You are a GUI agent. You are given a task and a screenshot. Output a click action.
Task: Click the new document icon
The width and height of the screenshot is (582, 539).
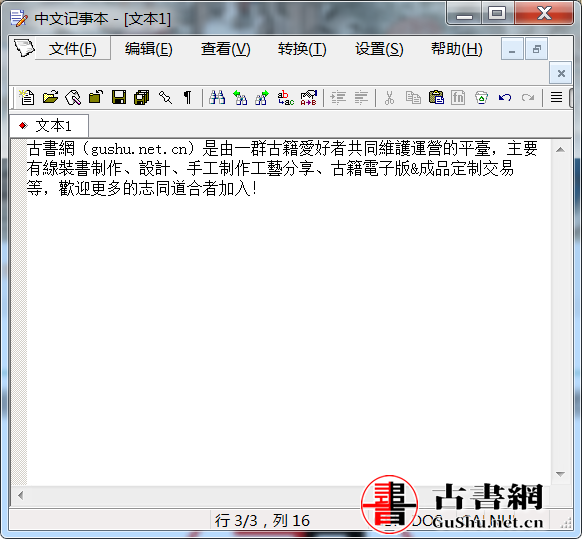27,98
